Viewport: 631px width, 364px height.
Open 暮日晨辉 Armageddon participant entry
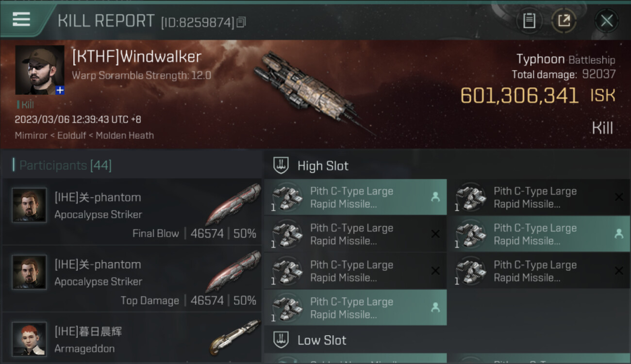(132, 338)
